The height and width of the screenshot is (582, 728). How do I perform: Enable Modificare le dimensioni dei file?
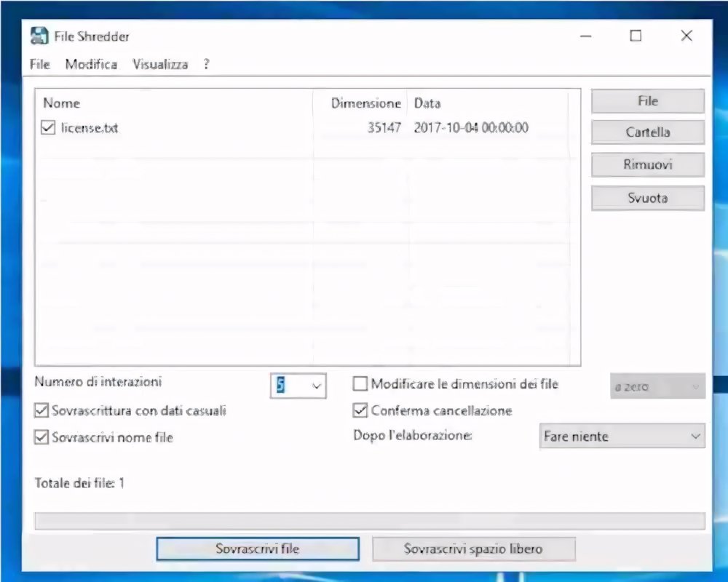[360, 384]
